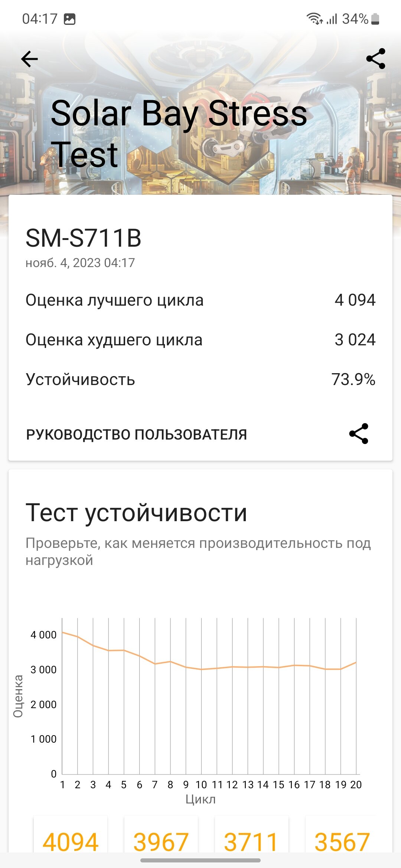401x868 pixels.
Task: Tap the bottom navigation gesture handle
Action: [200, 860]
